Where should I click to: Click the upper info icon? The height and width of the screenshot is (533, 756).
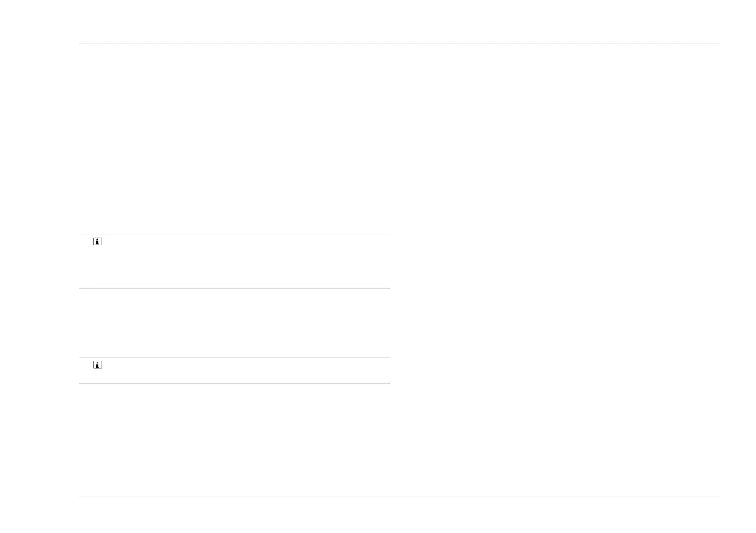pos(98,243)
